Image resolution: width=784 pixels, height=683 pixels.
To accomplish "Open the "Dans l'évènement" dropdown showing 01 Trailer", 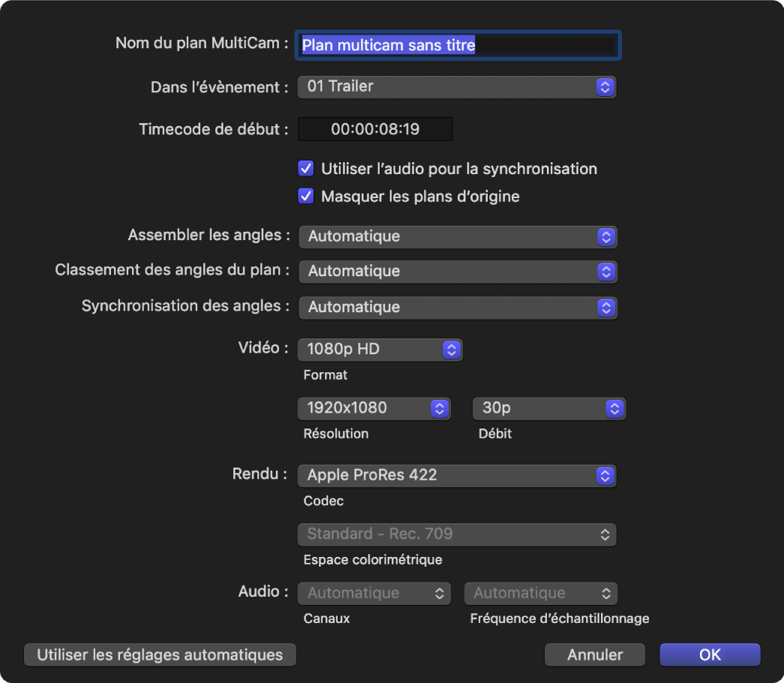I will click(x=457, y=86).
